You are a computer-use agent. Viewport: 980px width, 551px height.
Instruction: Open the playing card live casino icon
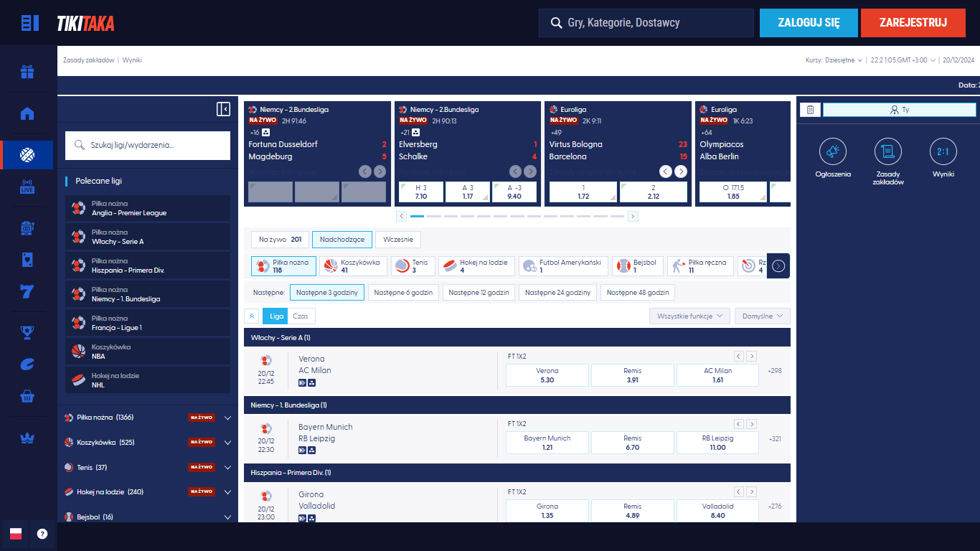tap(27, 260)
